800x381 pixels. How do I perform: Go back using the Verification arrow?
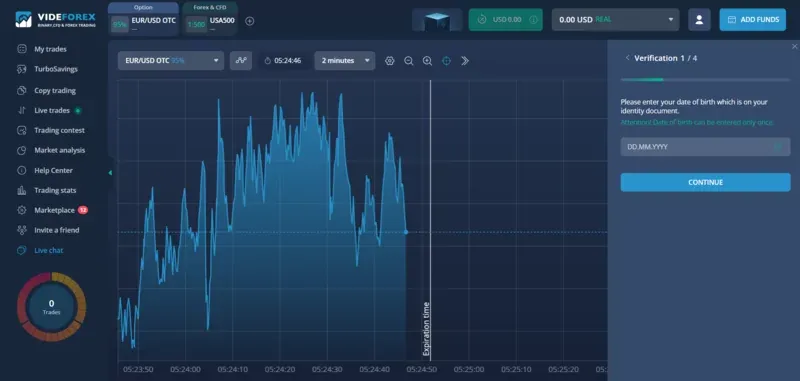627,58
